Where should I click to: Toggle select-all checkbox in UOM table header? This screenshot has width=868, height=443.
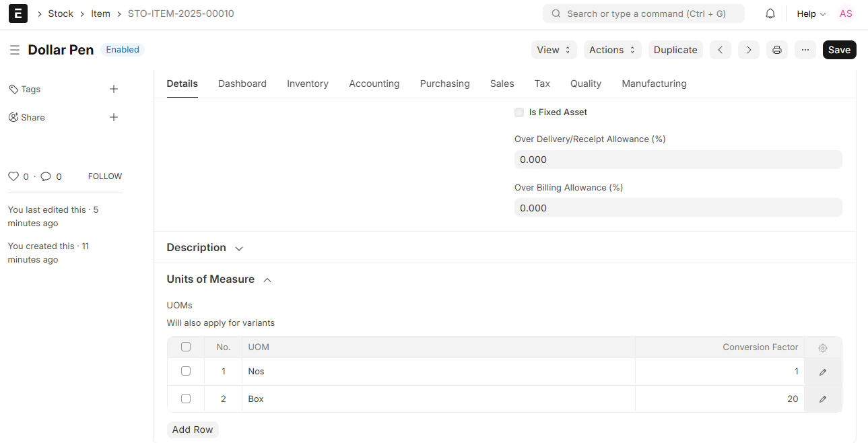coord(186,347)
